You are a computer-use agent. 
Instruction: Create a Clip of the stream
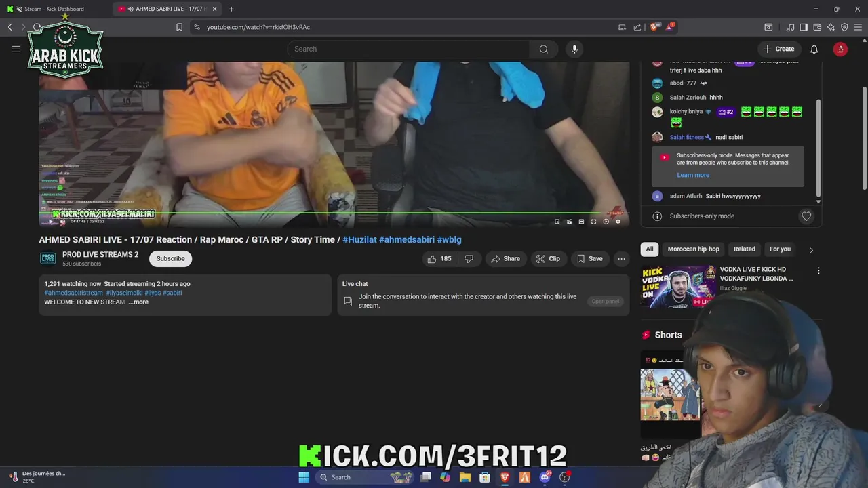pos(548,259)
